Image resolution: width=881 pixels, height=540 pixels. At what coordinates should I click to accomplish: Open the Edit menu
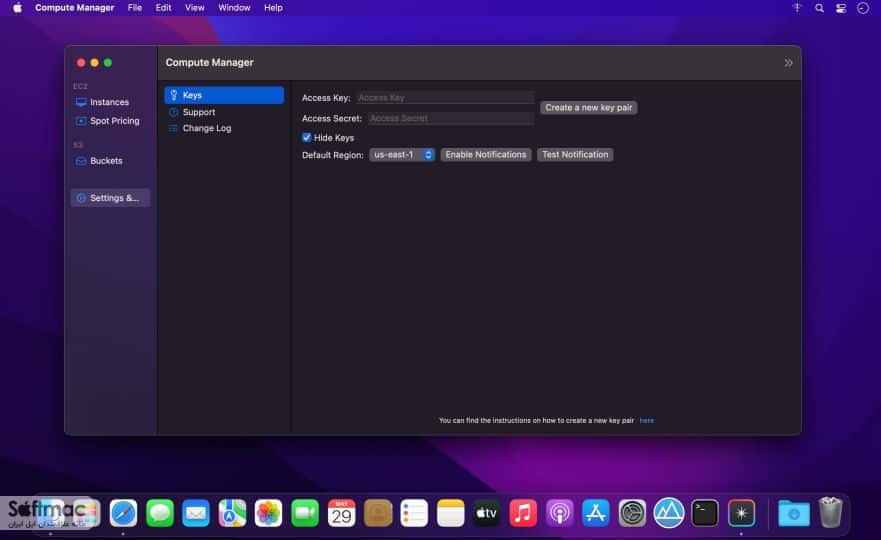click(x=164, y=8)
